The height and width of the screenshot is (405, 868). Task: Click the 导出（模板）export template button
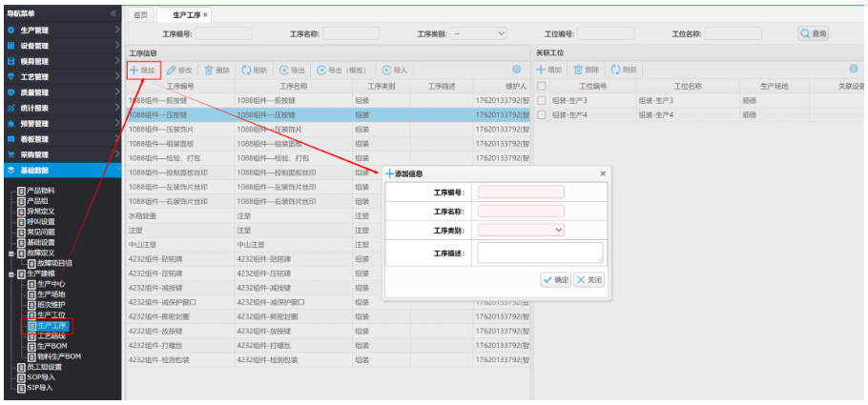(x=343, y=71)
